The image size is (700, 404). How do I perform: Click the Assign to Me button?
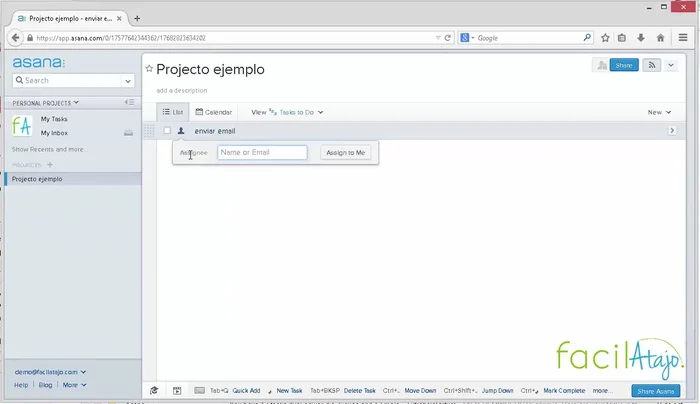point(346,153)
